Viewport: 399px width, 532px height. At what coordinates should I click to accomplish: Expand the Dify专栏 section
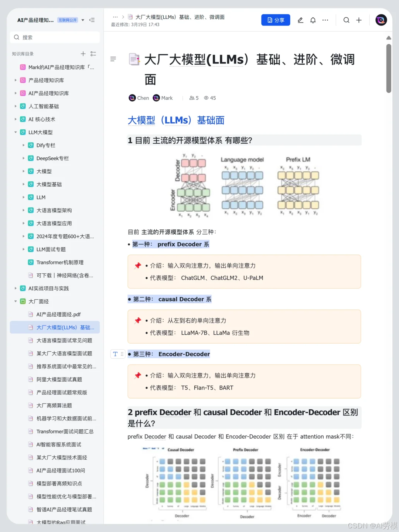click(x=24, y=145)
